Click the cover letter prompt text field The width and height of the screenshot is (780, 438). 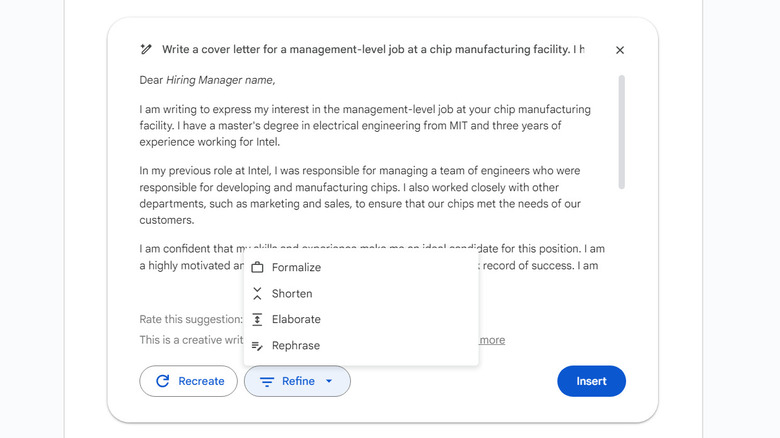(372, 49)
